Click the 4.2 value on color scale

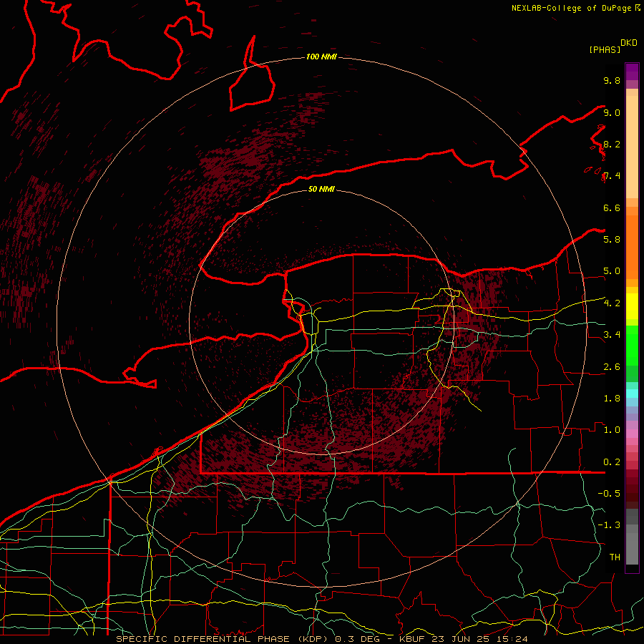612,303
